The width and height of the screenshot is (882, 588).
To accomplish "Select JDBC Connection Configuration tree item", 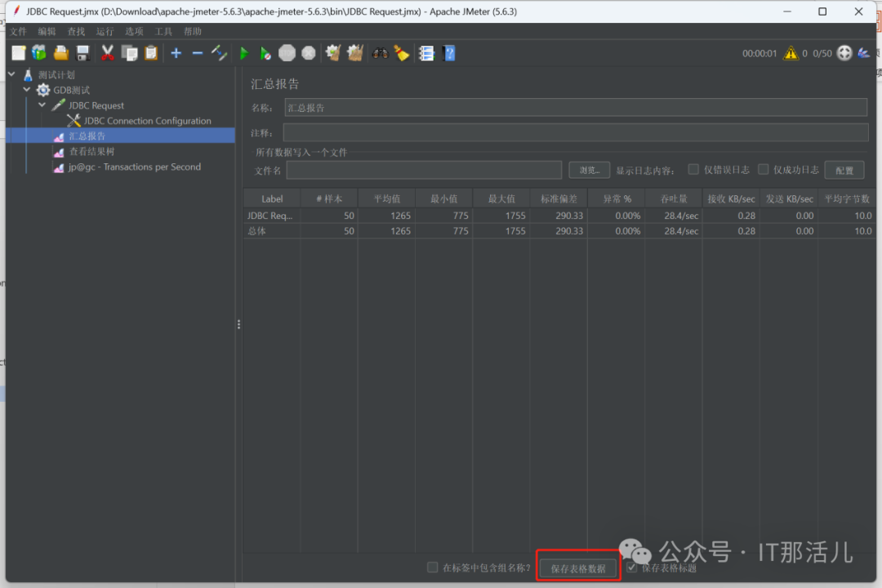I will coord(147,120).
